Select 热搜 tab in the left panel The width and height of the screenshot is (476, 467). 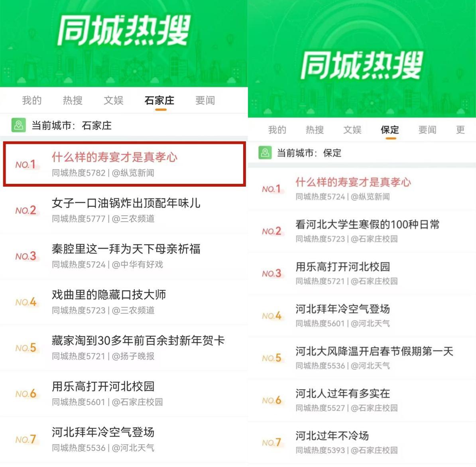73,100
